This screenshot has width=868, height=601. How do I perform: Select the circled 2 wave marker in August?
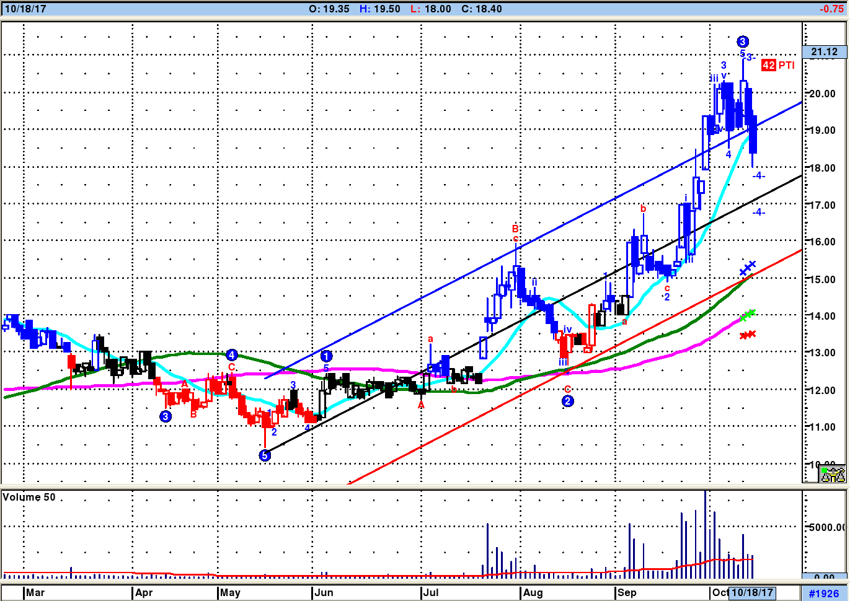(x=568, y=401)
